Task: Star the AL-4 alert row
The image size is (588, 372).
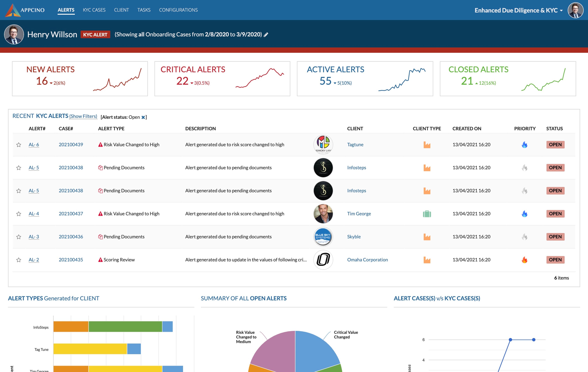Action: [x=19, y=214]
